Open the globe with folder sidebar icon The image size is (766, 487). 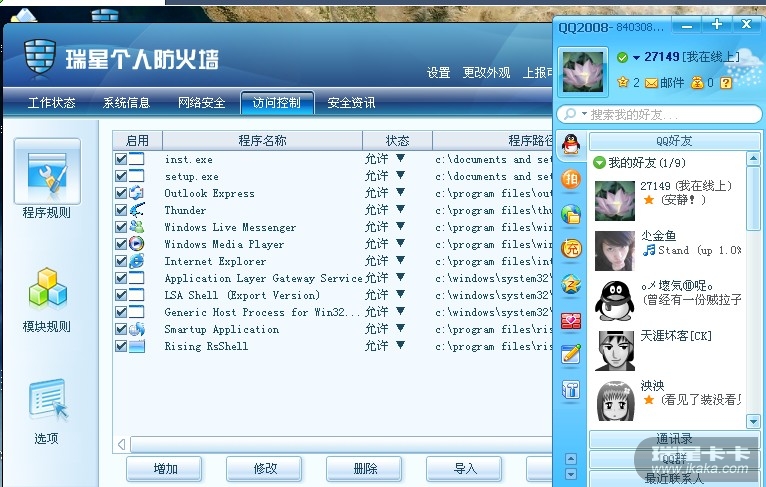571,214
